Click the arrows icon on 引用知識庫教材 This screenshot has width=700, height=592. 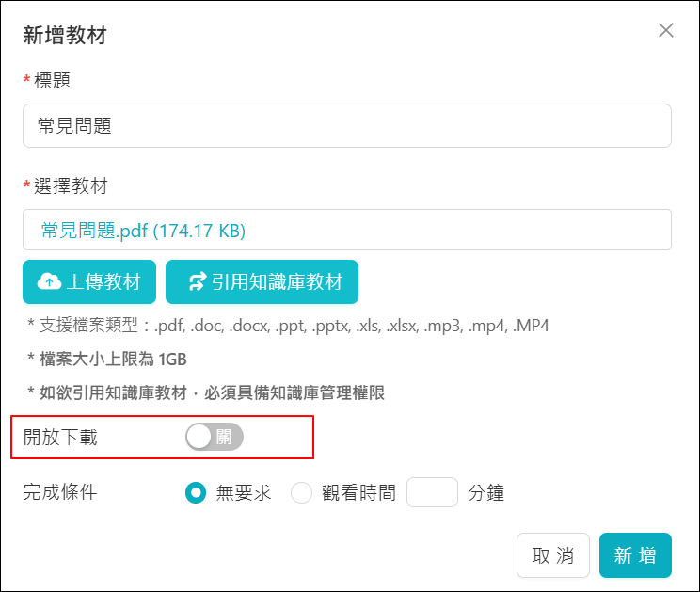click(197, 281)
